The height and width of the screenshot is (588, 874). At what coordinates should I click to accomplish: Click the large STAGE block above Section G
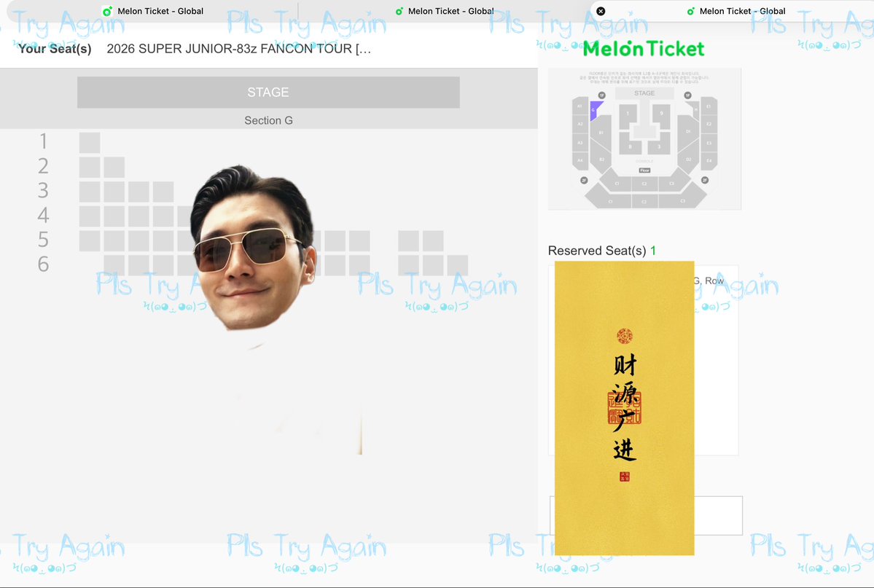click(x=268, y=92)
